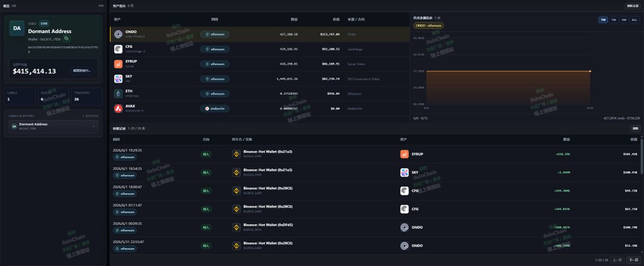Click Binance logo in the 19:29:35 transfer row
Image resolution: width=644 pixels, height=266 pixels.
click(236, 154)
